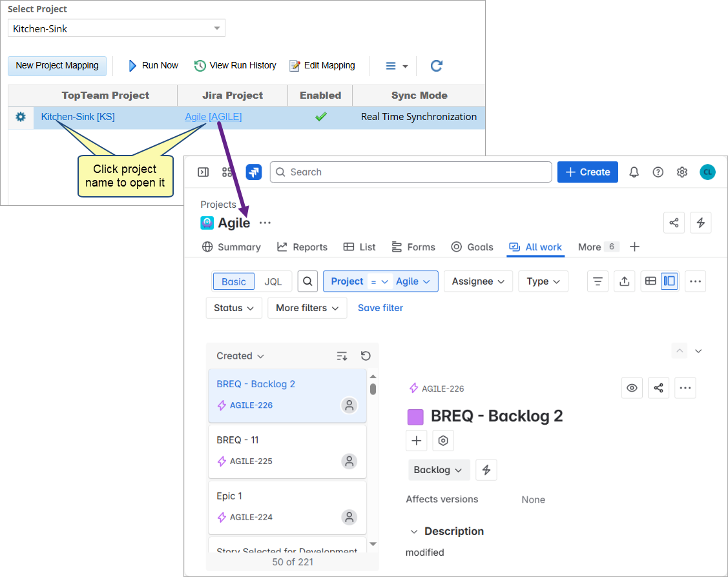Viewport: 728px width, 577px height.
Task: Switch to list view layout
Action: 650,281
